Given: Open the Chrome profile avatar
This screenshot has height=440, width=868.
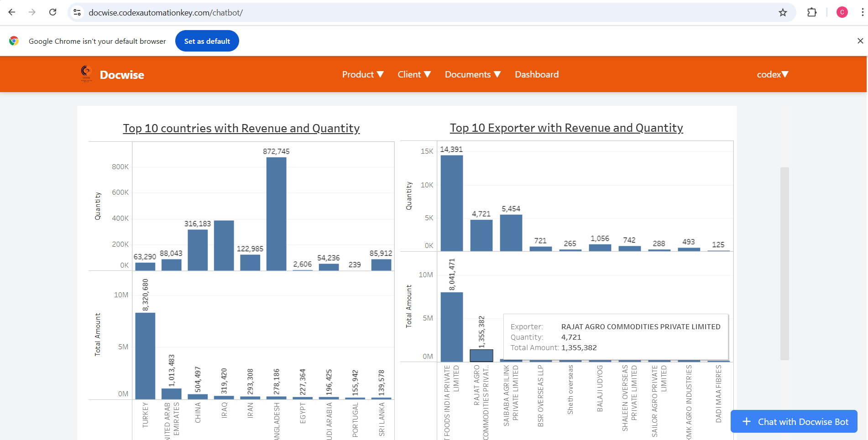Looking at the screenshot, I should [842, 12].
